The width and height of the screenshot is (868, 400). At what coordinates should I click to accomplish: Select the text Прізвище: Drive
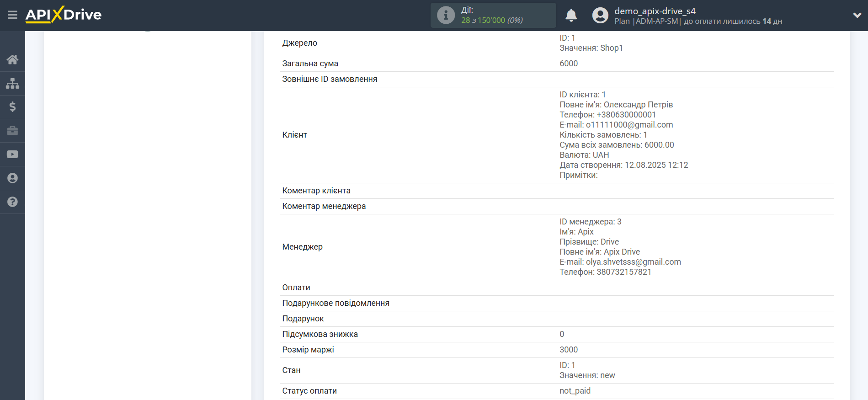coord(589,242)
